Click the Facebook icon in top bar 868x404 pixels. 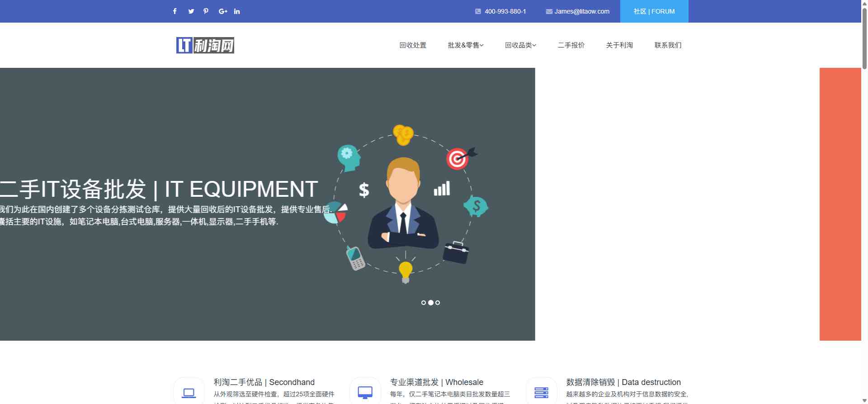pyautogui.click(x=175, y=11)
